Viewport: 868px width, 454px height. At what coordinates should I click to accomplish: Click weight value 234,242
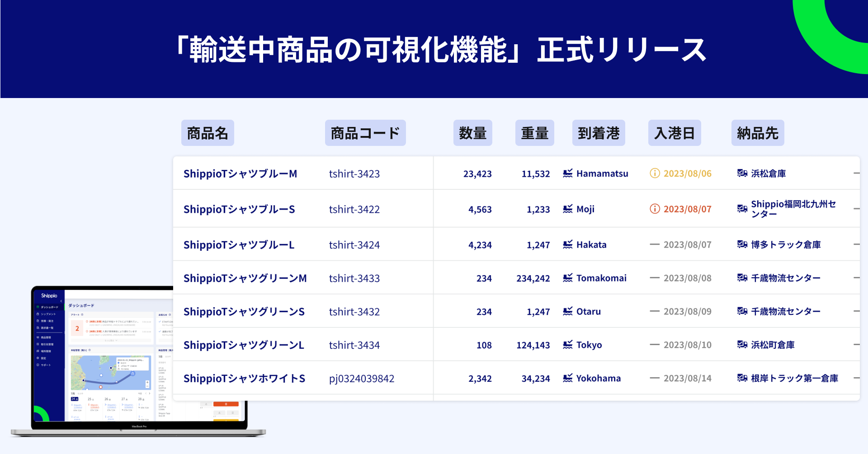533,279
